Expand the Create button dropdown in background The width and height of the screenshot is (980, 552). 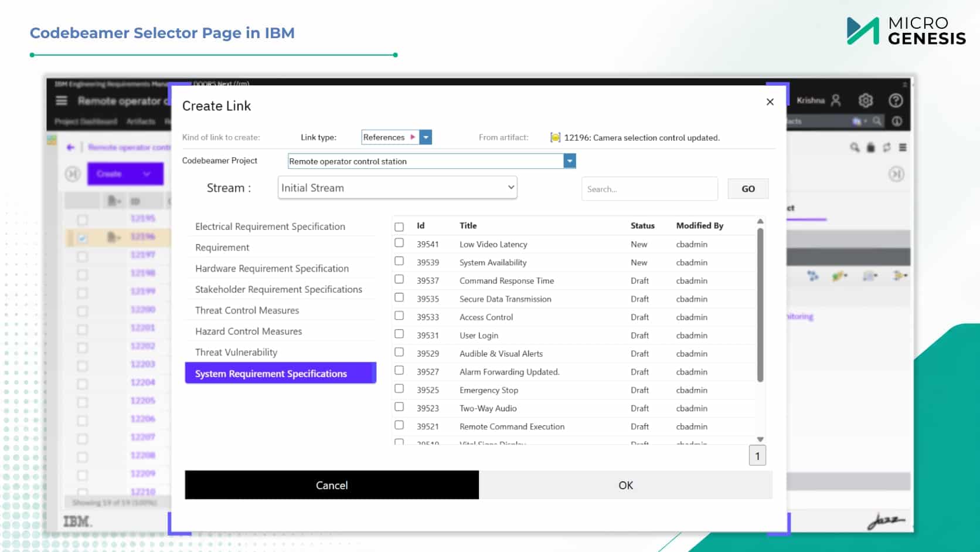coord(147,174)
